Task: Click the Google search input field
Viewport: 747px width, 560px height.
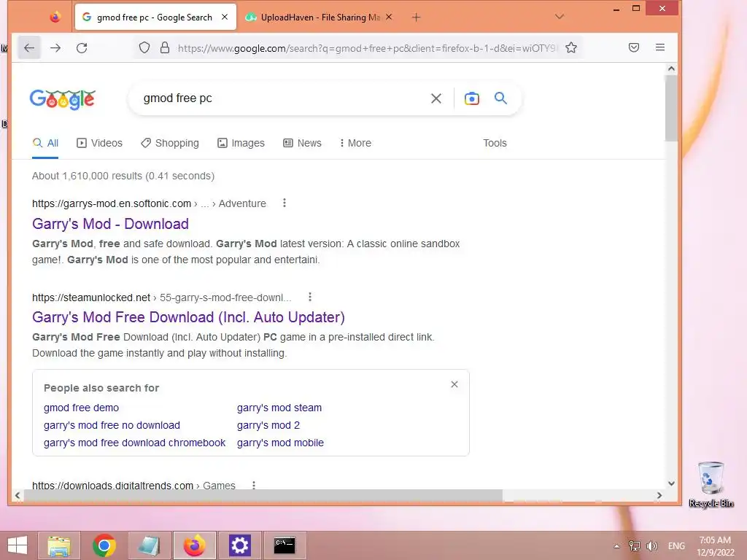Action: 281,98
